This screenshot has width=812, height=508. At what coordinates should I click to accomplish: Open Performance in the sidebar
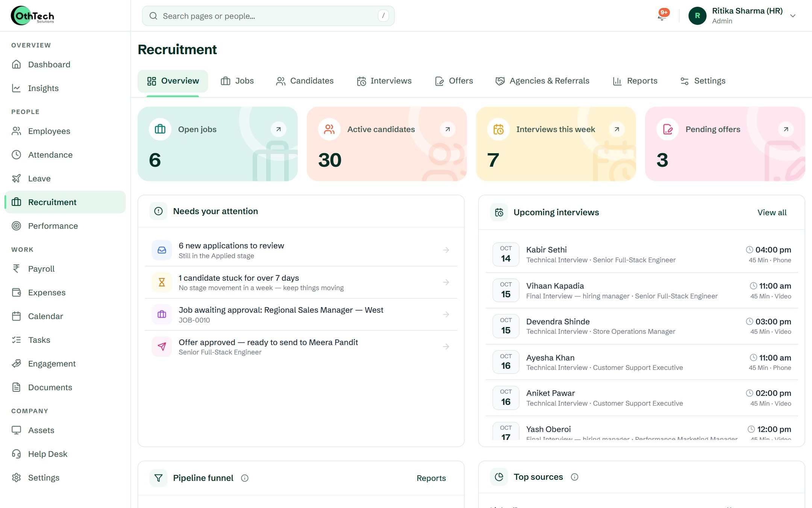65,226
